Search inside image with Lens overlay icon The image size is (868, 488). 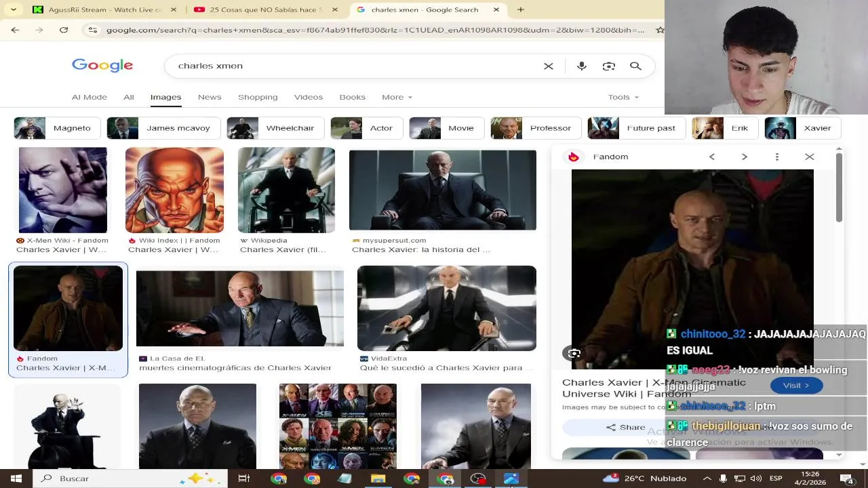click(x=574, y=353)
